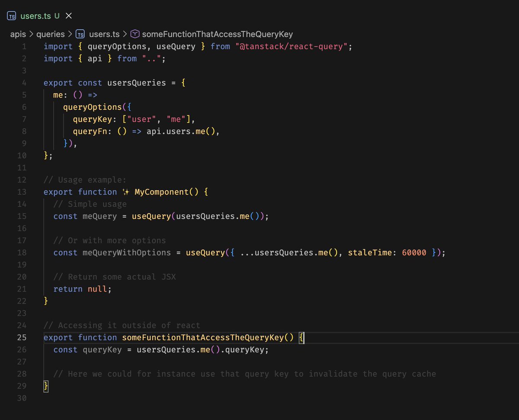
Task: Expand chevron after users.ts breadcrumb
Action: point(125,34)
